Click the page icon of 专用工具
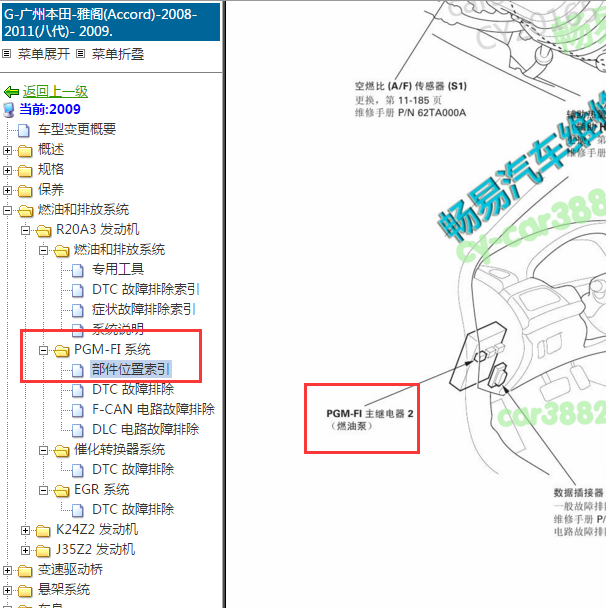 pyautogui.click(x=78, y=270)
